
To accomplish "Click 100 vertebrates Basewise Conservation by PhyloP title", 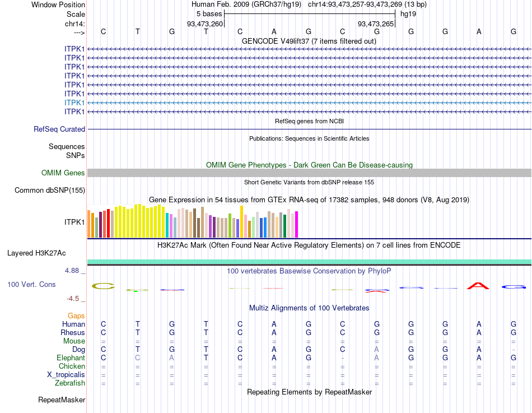I will tap(309, 271).
